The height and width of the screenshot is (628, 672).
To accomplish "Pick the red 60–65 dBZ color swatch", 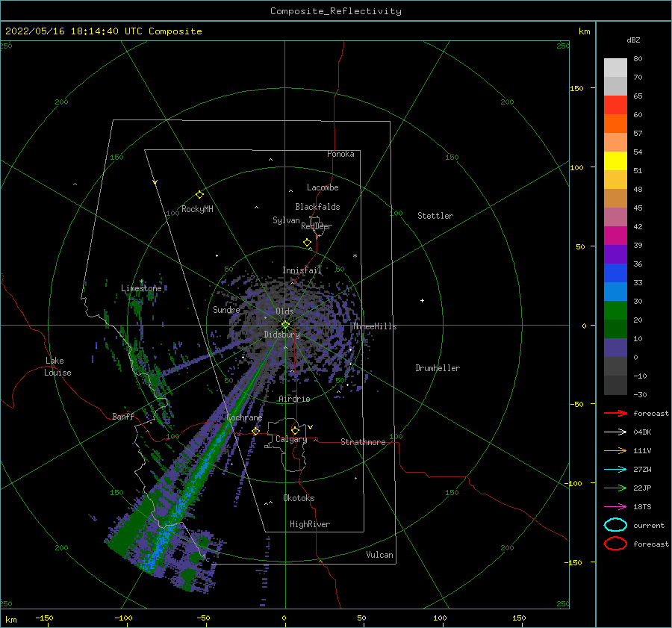I will 615,105.
